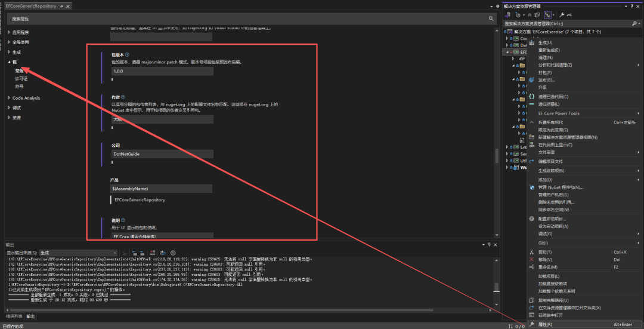Choose 打包(P) in the context menu
Screen dimensions: 644x329
pyautogui.click(x=544, y=72)
